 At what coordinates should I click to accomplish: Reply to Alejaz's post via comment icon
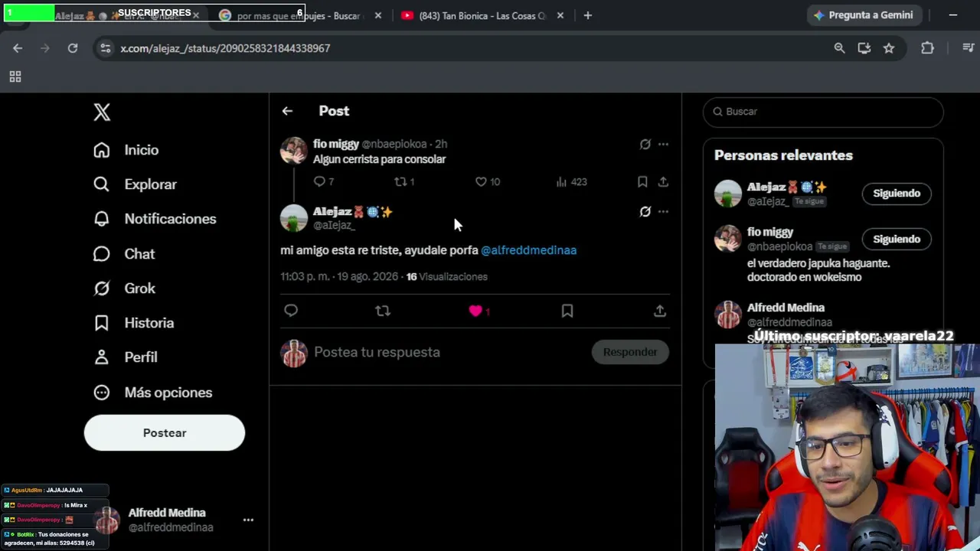tap(291, 311)
